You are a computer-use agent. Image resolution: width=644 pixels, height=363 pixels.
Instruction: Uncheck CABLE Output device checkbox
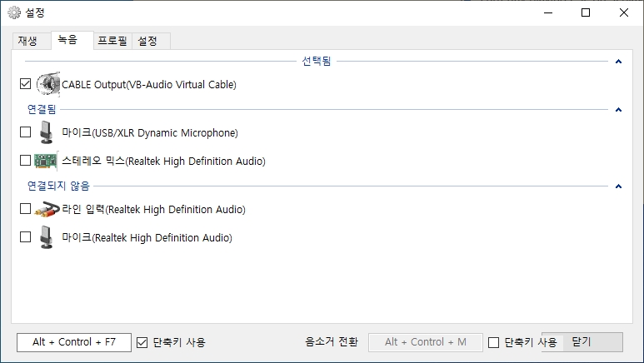tap(26, 84)
